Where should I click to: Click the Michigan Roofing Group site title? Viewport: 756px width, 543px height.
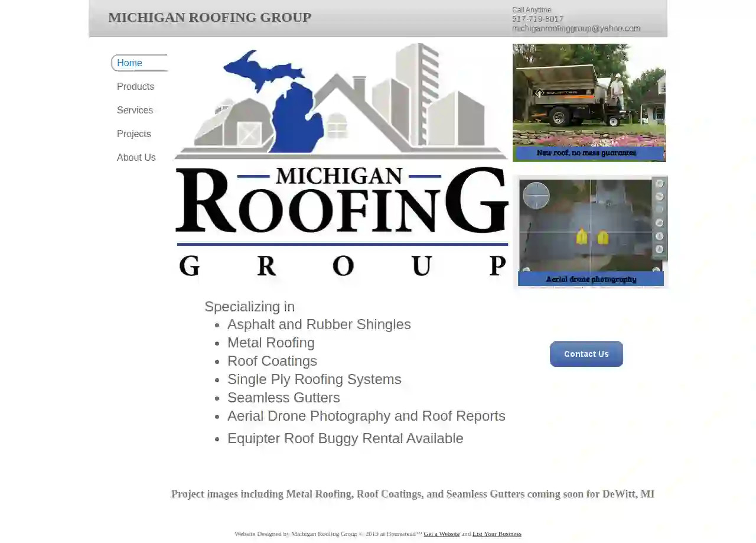click(210, 18)
